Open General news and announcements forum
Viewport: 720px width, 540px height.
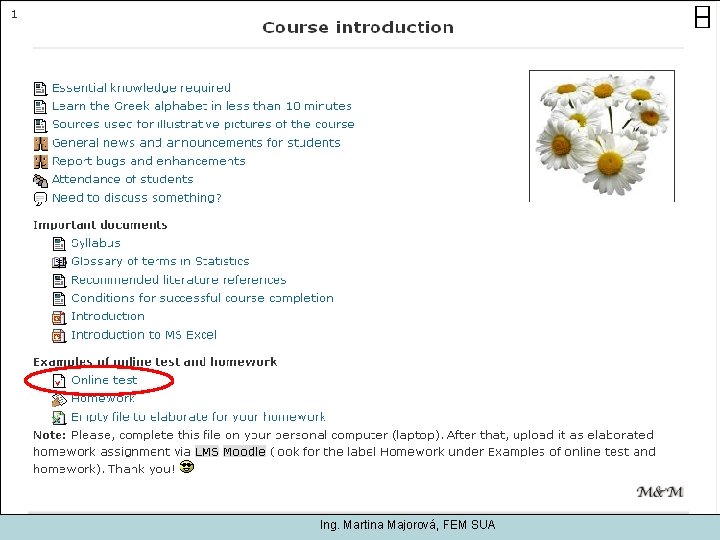coord(196,143)
